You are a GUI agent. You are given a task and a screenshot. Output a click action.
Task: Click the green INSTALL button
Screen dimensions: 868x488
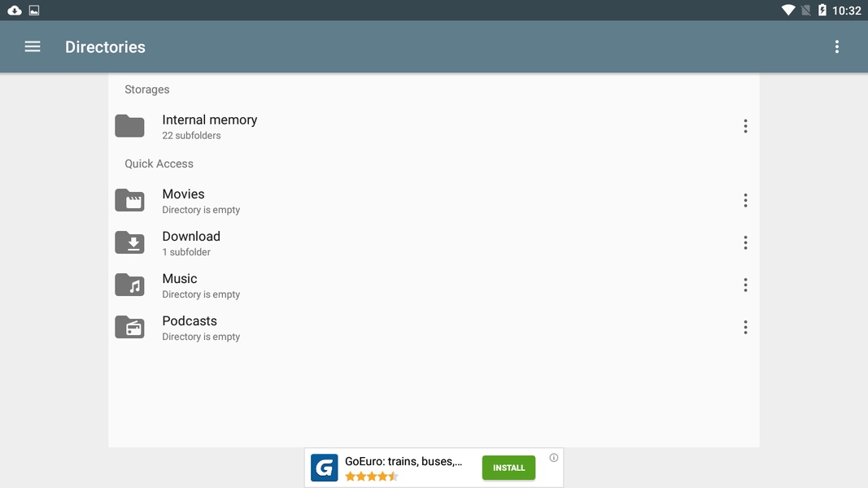coord(508,468)
